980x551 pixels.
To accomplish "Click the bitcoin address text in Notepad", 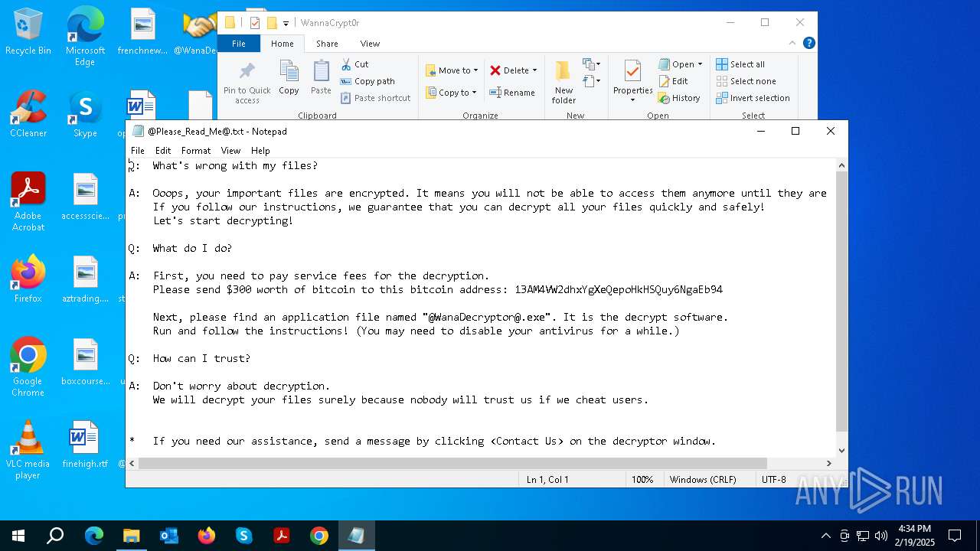I will coord(619,289).
